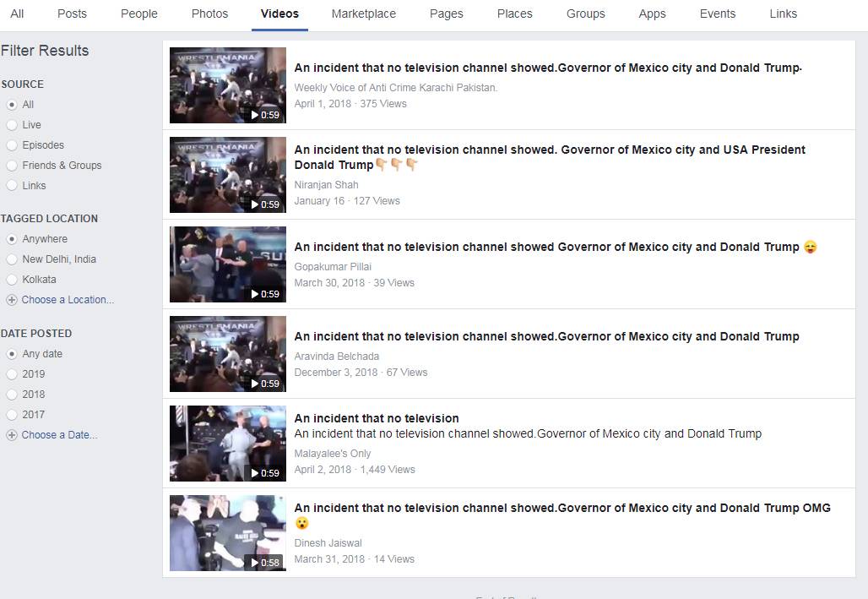Open Aravinda Belchada profile link
The height and width of the screenshot is (599, 868).
click(336, 356)
